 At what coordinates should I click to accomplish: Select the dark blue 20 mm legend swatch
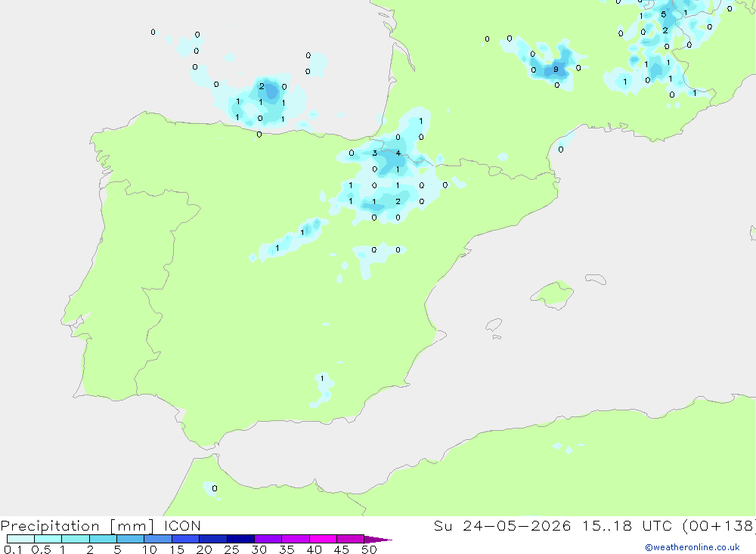tap(212, 539)
